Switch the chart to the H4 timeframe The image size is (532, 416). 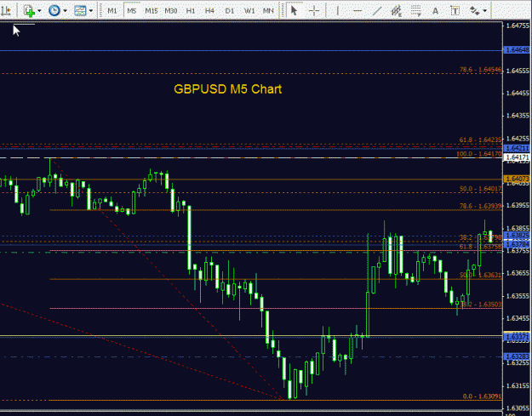209,11
